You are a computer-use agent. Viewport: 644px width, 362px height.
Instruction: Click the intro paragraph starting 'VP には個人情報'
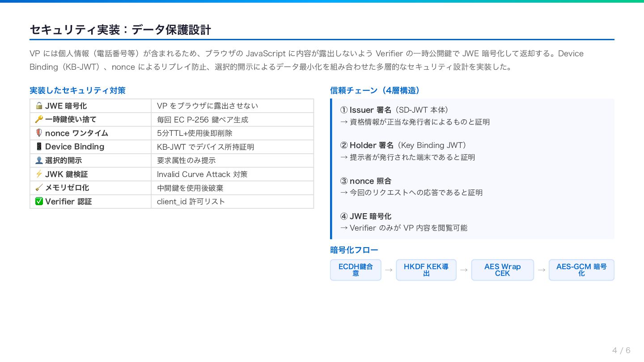point(307,60)
